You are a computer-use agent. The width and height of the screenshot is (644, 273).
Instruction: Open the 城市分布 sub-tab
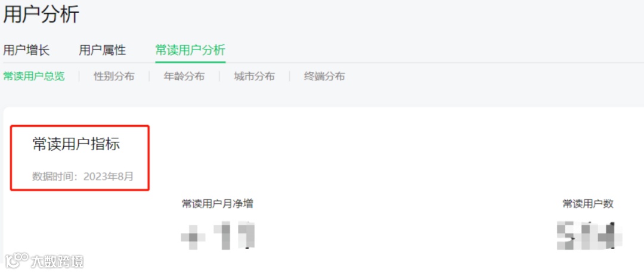254,76
